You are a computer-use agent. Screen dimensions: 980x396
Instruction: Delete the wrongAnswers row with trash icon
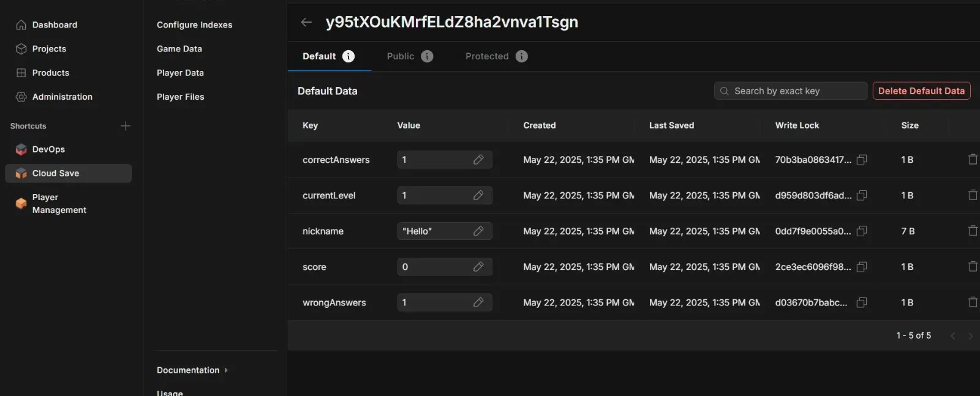[973, 302]
